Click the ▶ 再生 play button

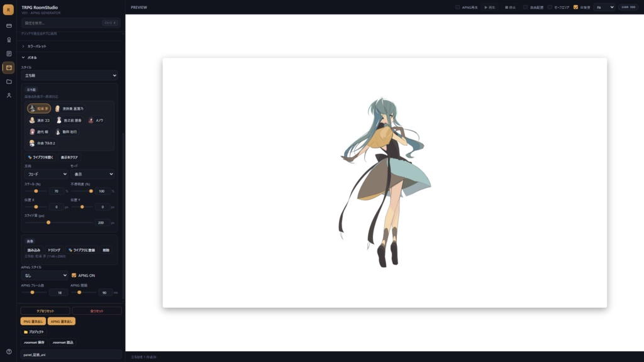point(489,8)
